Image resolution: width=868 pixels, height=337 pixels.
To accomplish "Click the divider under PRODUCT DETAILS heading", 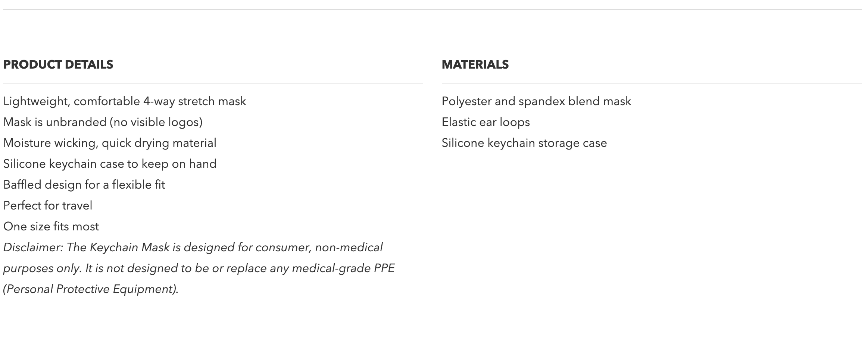I will coord(213,83).
